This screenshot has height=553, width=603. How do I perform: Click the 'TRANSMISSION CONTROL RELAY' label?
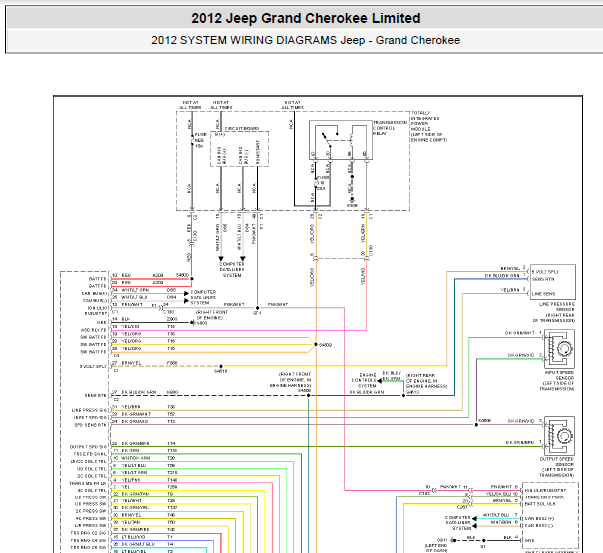click(x=390, y=128)
